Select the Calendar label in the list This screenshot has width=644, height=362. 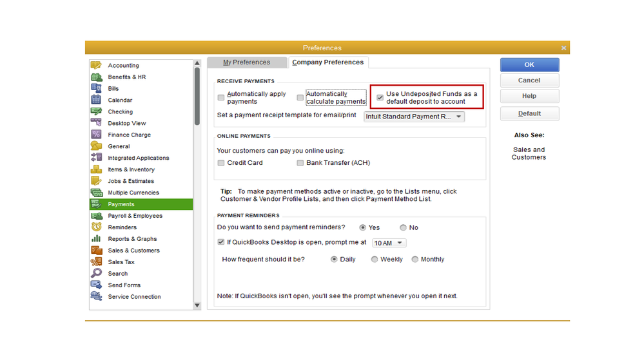120,100
